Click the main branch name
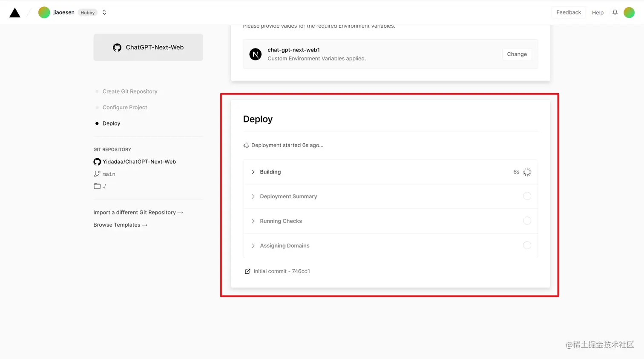 point(109,174)
